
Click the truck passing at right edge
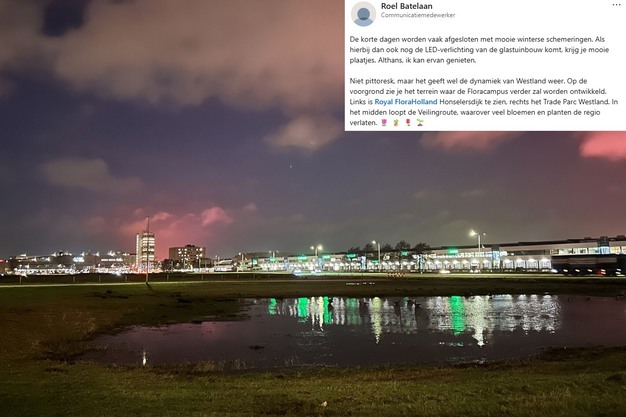(x=588, y=265)
